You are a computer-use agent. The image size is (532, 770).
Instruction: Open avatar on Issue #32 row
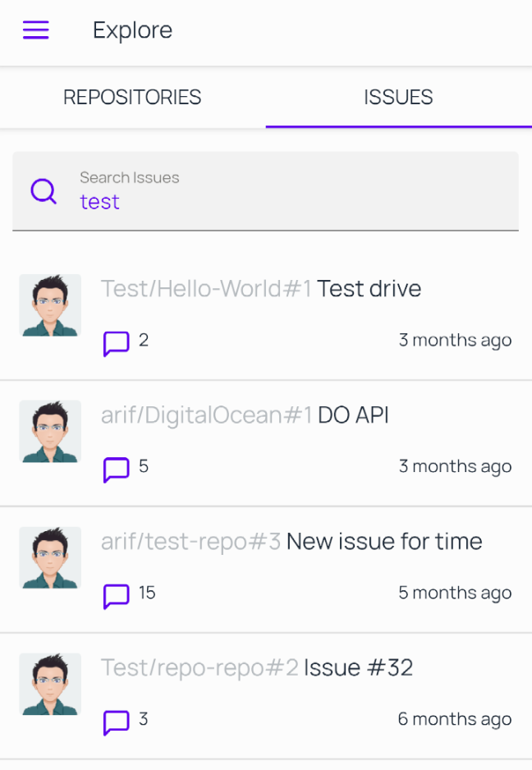pyautogui.click(x=50, y=684)
